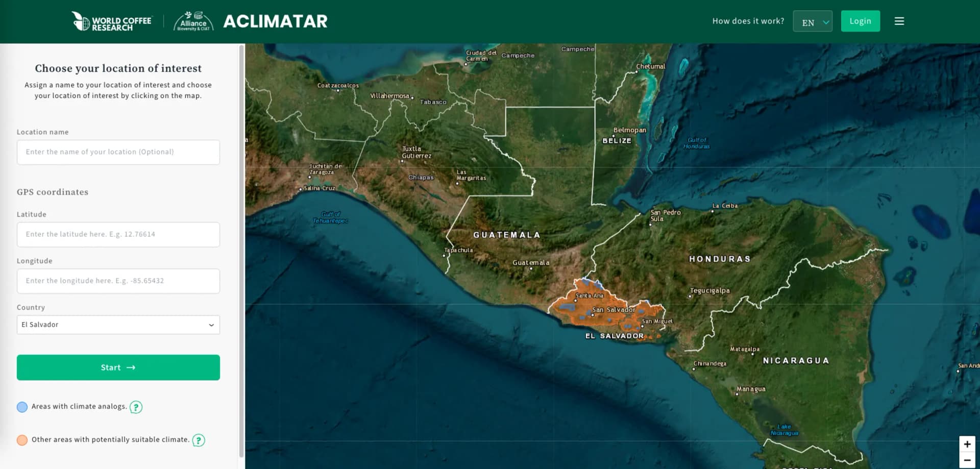The width and height of the screenshot is (980, 469).
Task: Open help for climate analogs legend
Action: 136,407
